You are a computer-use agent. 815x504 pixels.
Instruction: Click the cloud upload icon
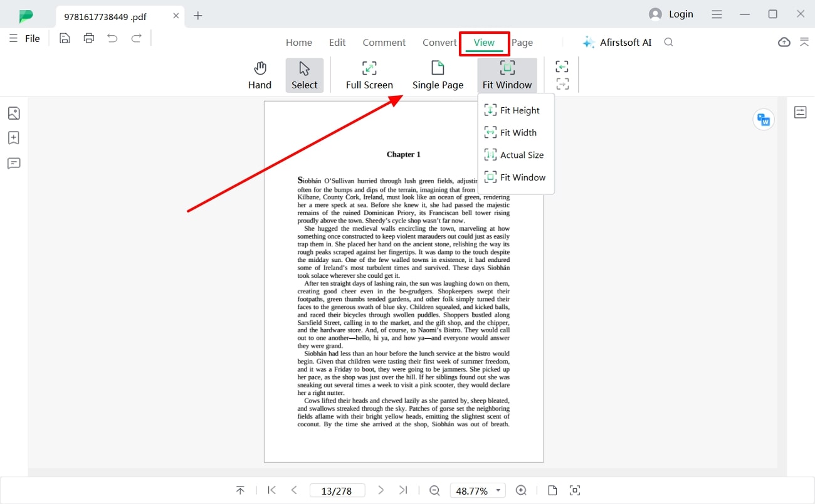[784, 42]
